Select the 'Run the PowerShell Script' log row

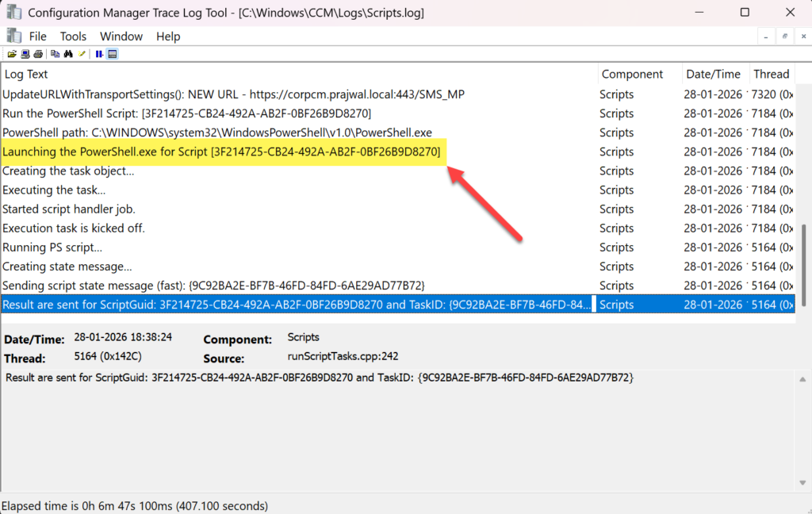(x=398, y=113)
